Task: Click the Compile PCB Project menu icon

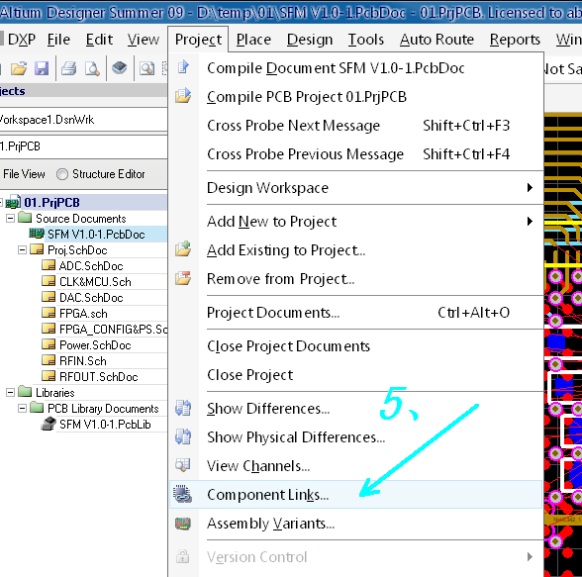Action: click(x=183, y=96)
